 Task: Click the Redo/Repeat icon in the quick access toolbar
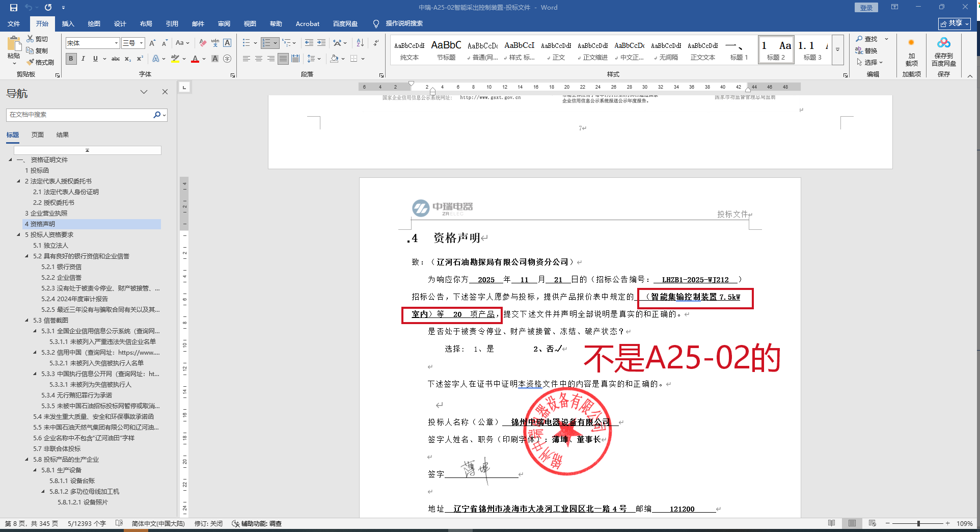pyautogui.click(x=48, y=8)
